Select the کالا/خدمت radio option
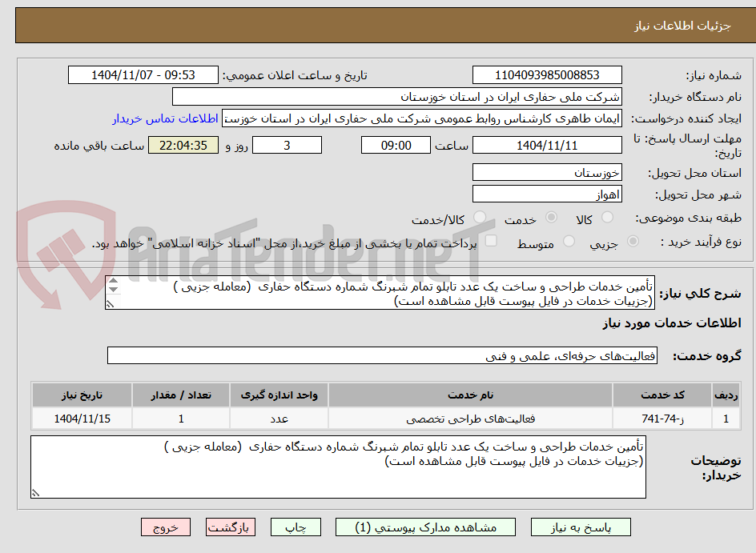This screenshot has height=553, width=756. (x=480, y=217)
